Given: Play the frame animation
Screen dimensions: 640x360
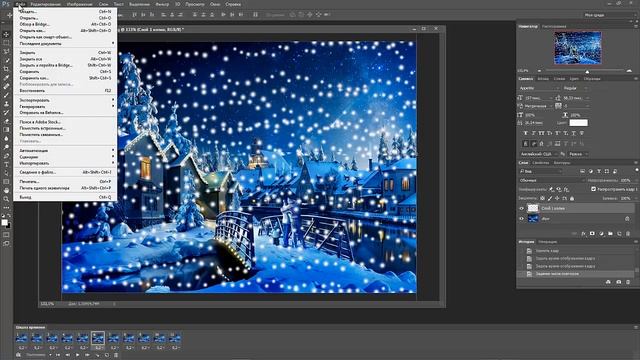Looking at the screenshot, I should click(78, 355).
